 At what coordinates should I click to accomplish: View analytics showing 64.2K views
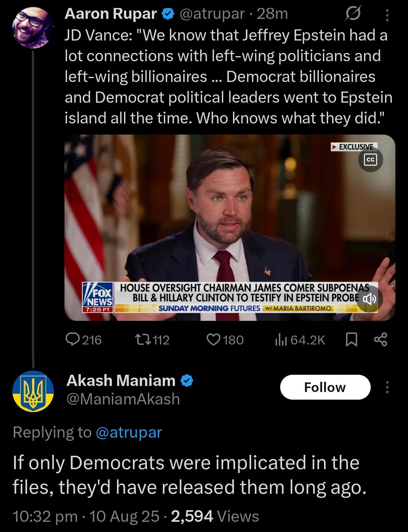(300, 340)
